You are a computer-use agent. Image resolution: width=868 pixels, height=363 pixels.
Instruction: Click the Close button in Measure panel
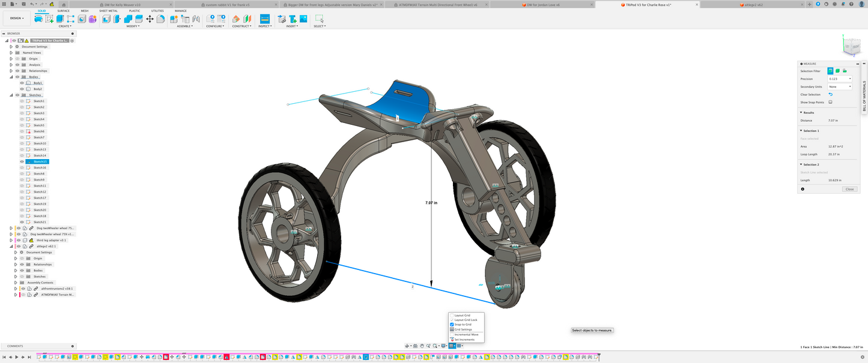coord(849,189)
